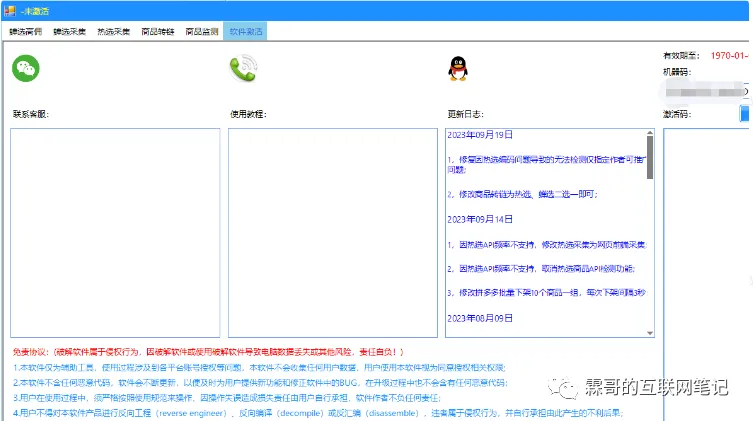Click the scroll down arrow of update log

(x=650, y=332)
